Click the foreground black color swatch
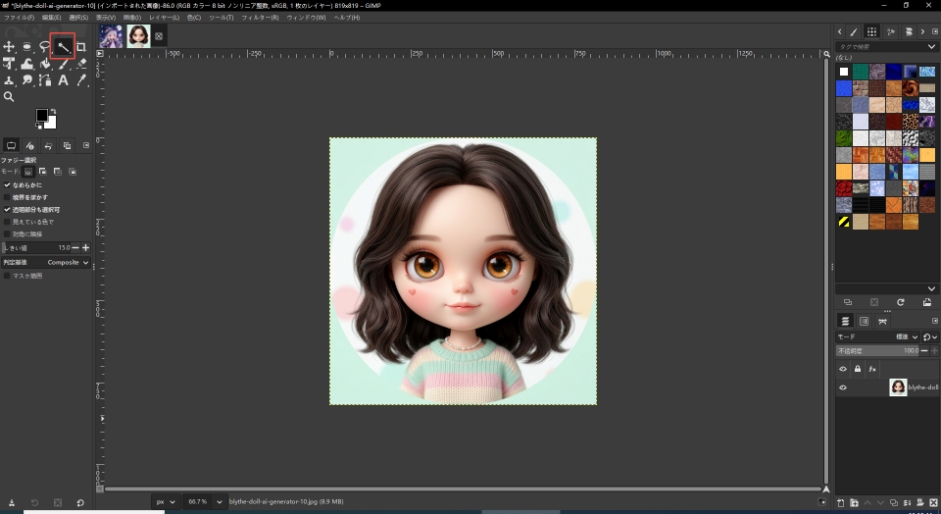This screenshot has height=514, width=941. tap(42, 116)
